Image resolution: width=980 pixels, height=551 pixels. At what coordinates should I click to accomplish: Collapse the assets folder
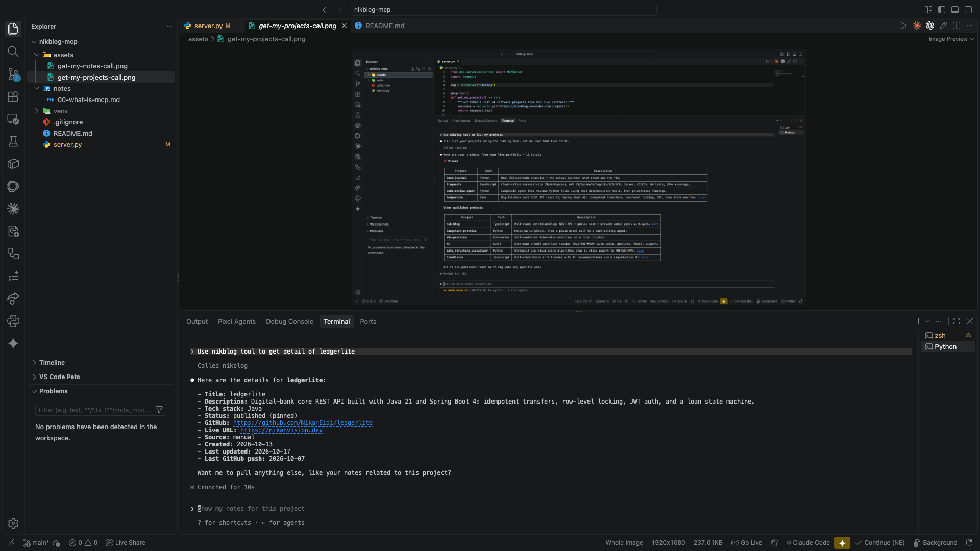[37, 55]
